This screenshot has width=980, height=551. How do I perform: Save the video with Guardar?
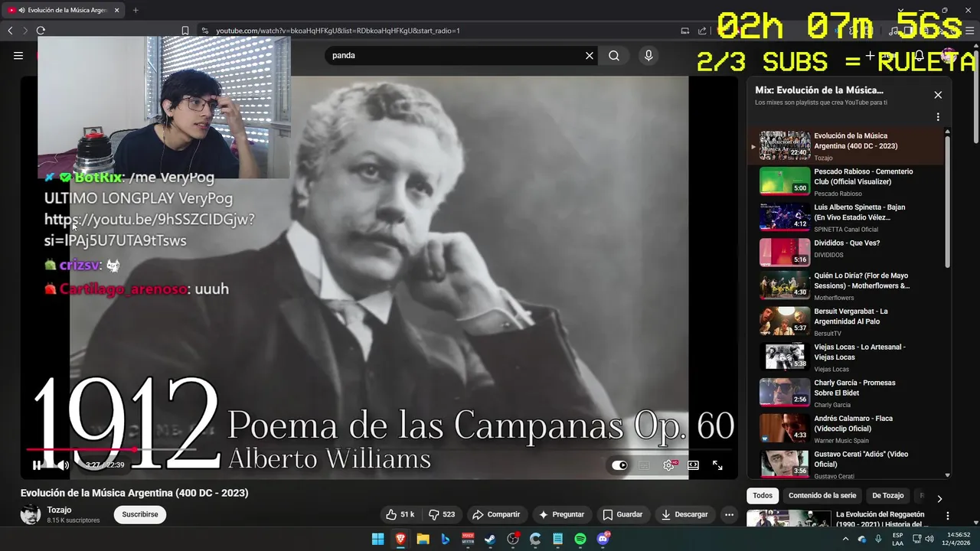pyautogui.click(x=622, y=514)
